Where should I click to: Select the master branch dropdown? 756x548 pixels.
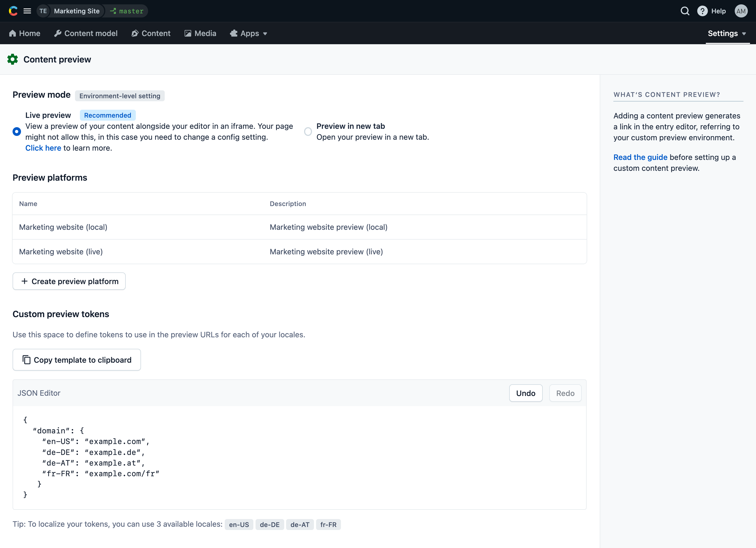(x=126, y=11)
